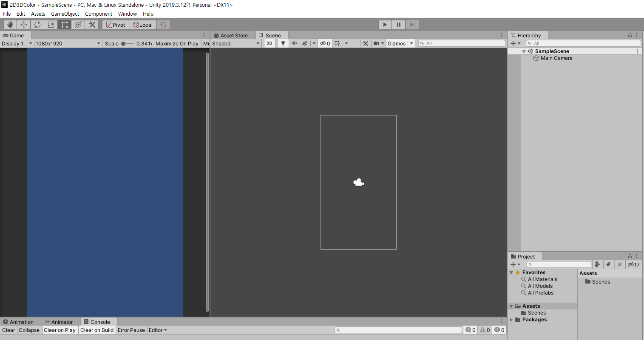644x340 pixels.
Task: Lock the Hierarchy panel
Action: (x=630, y=35)
